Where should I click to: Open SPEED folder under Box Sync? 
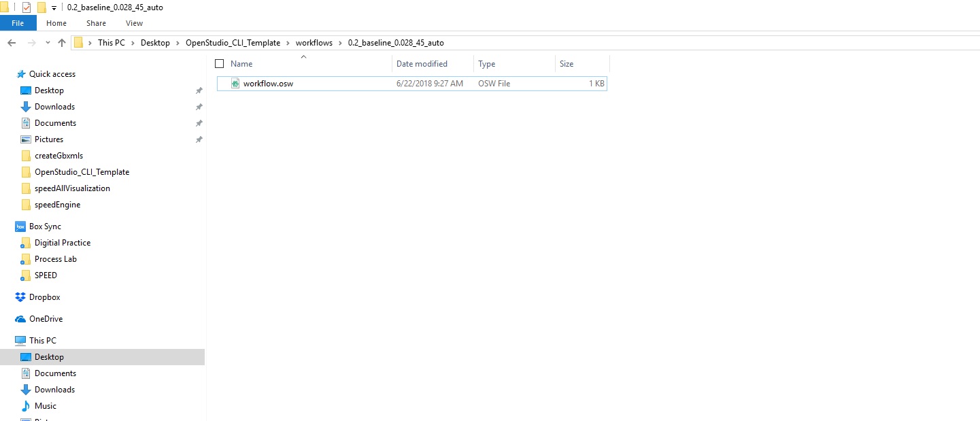[x=46, y=275]
